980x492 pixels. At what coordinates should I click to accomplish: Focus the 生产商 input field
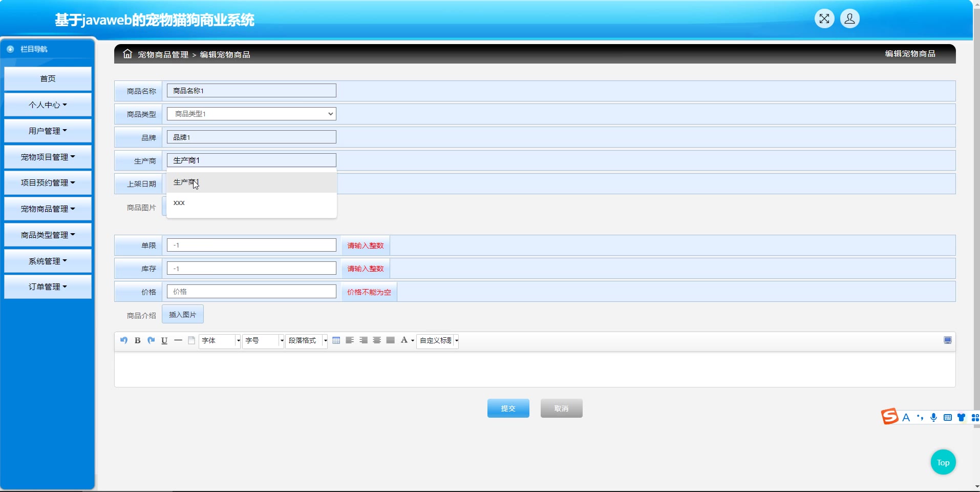[x=251, y=160]
